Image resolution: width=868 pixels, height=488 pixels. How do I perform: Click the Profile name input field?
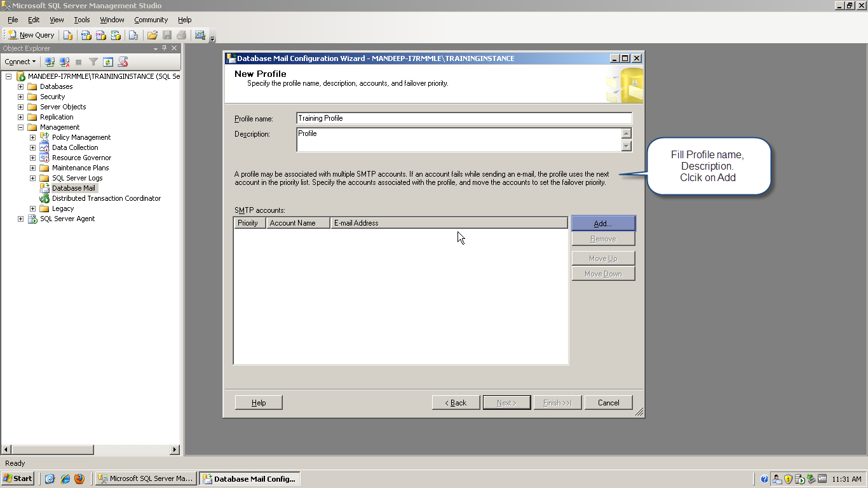pyautogui.click(x=464, y=118)
